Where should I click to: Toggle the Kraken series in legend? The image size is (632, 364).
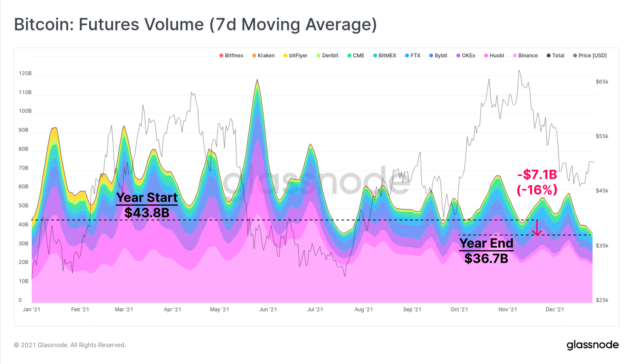pos(263,56)
